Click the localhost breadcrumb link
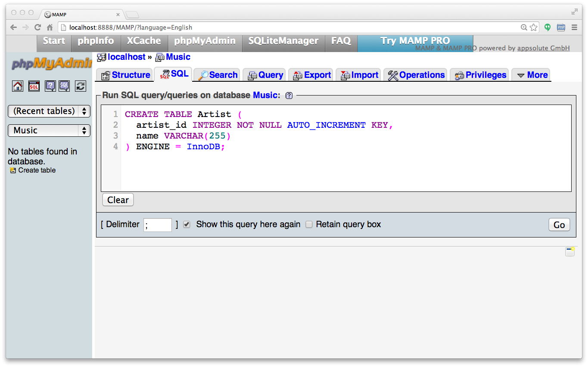The width and height of the screenshot is (588, 367). pos(127,57)
